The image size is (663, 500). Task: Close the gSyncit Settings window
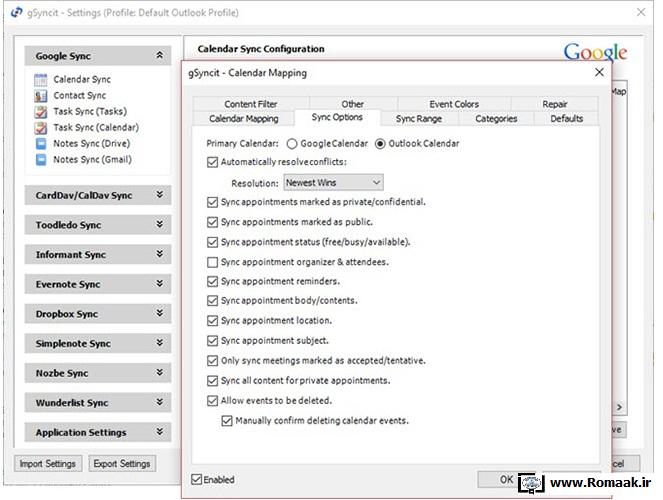(641, 12)
